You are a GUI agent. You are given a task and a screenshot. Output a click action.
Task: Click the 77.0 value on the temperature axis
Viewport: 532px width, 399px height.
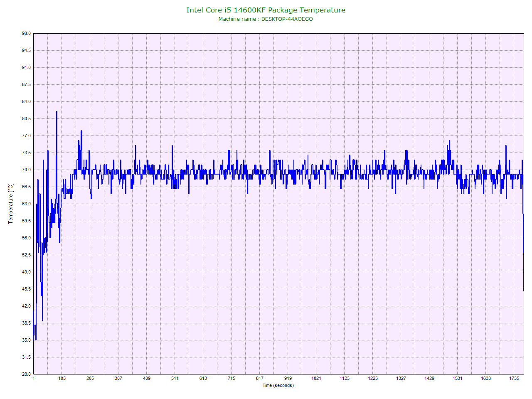[26, 135]
